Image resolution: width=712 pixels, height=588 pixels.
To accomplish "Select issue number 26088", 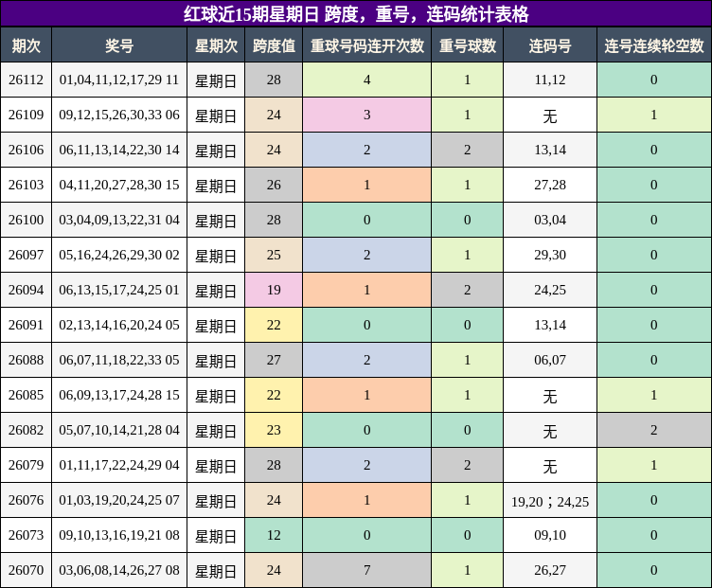I will pos(26,360).
